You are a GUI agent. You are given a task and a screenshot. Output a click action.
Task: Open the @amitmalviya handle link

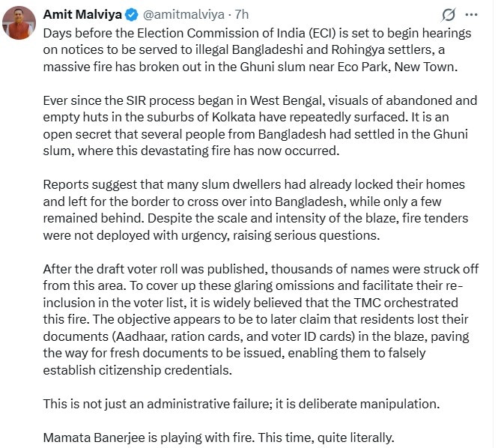click(179, 14)
